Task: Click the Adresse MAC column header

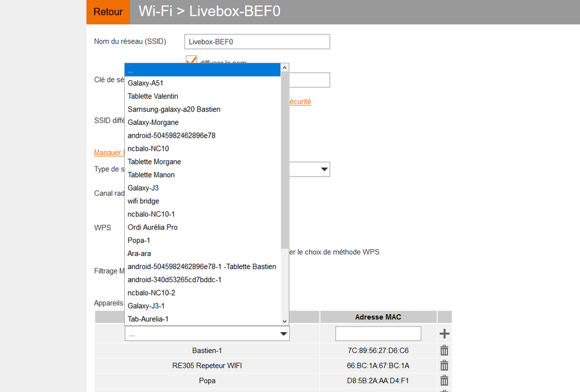Action: [378, 317]
